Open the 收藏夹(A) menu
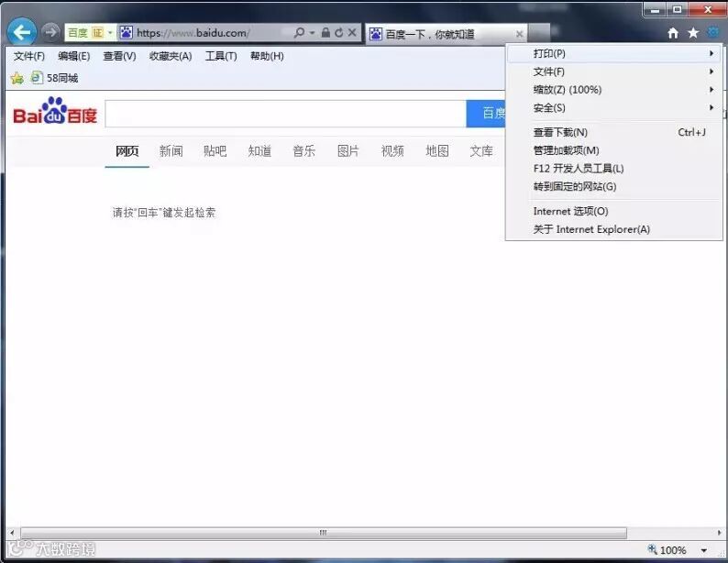The height and width of the screenshot is (563, 728). pyautogui.click(x=171, y=56)
